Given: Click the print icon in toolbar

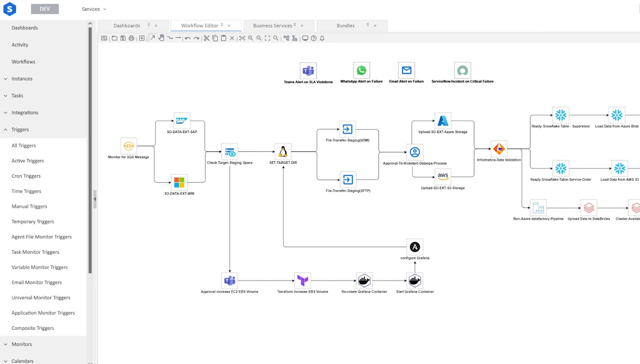Looking at the screenshot, I should click(x=131, y=38).
